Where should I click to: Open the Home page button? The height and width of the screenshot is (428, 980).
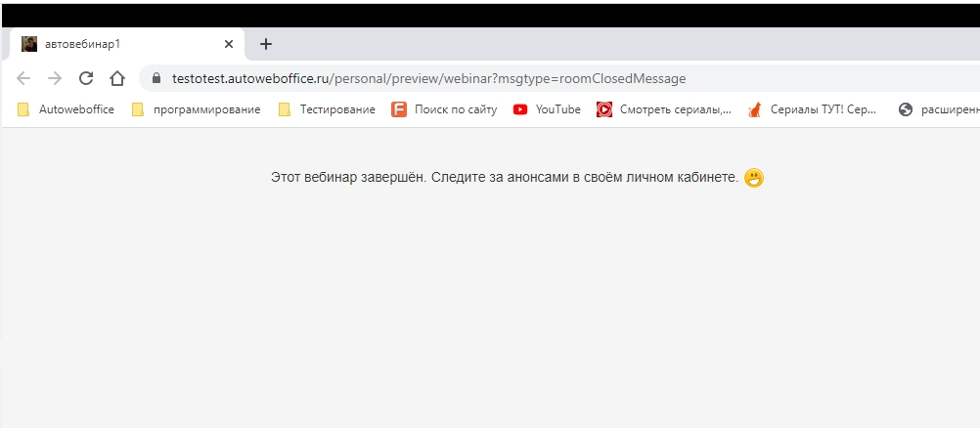click(117, 78)
